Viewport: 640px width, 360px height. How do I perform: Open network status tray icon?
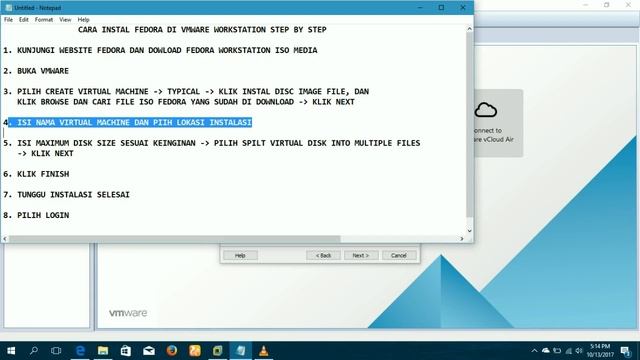(x=569, y=351)
